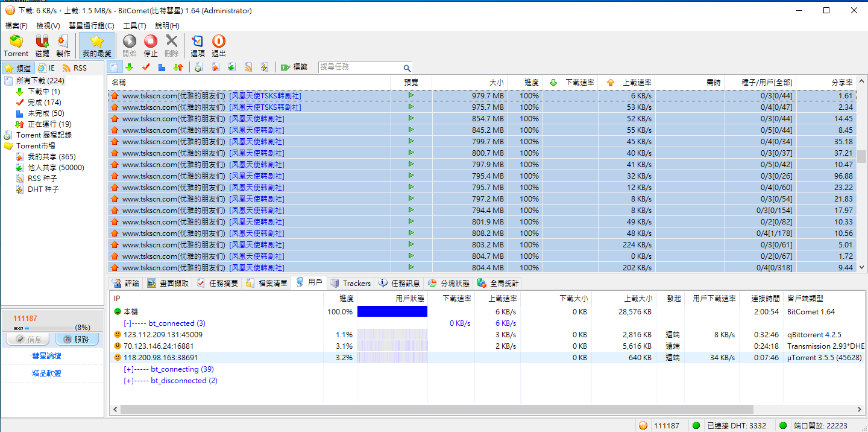Click the green down-arrow downloading filter icon

pyautogui.click(x=130, y=67)
